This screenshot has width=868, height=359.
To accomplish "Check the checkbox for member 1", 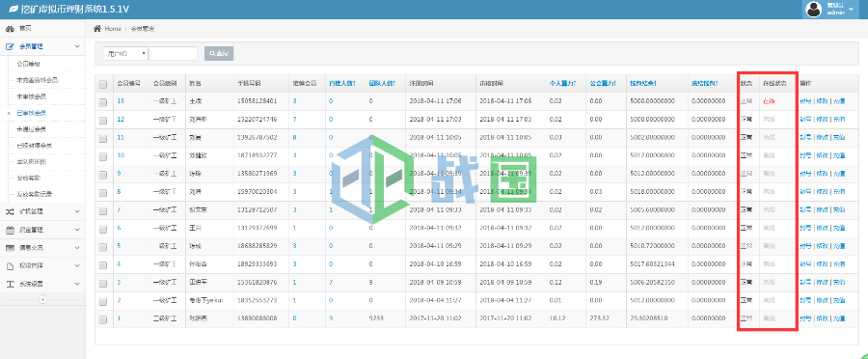I will coord(102,319).
